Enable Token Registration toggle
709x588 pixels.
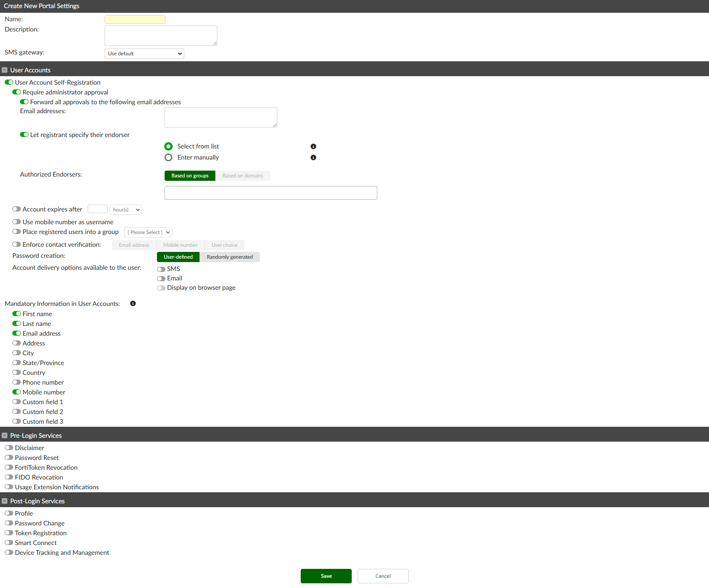[9, 533]
